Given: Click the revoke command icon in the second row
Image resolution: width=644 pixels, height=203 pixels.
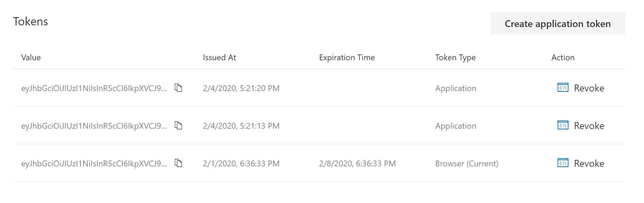Looking at the screenshot, I should pyautogui.click(x=564, y=125).
